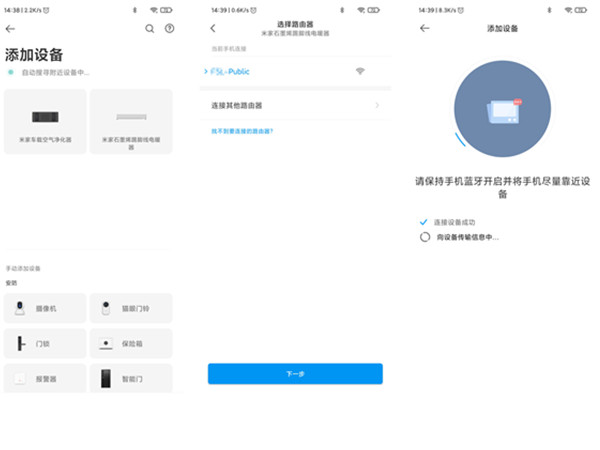Choose the 报警器 alarm device
The height and width of the screenshot is (450, 600).
pyautogui.click(x=20, y=378)
